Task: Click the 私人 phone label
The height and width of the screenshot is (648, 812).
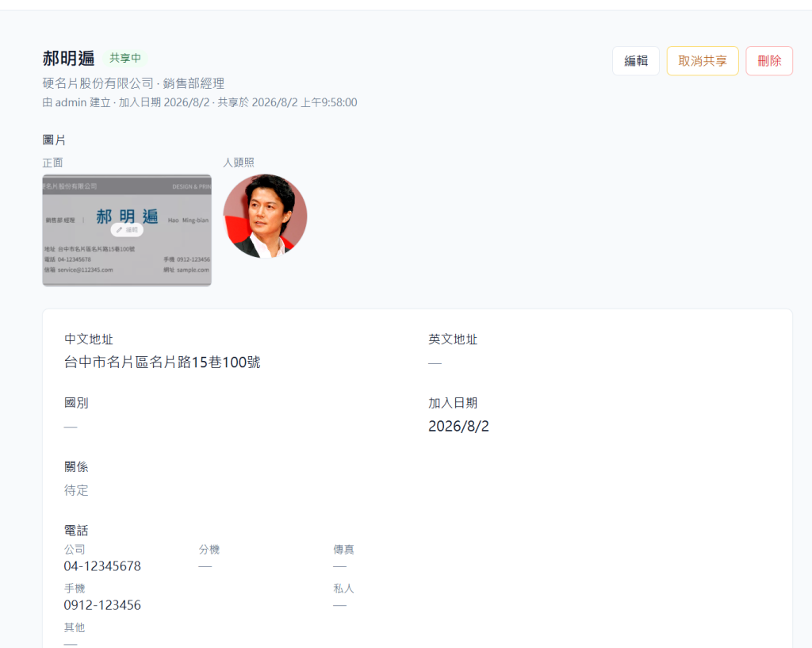Action: (344, 589)
